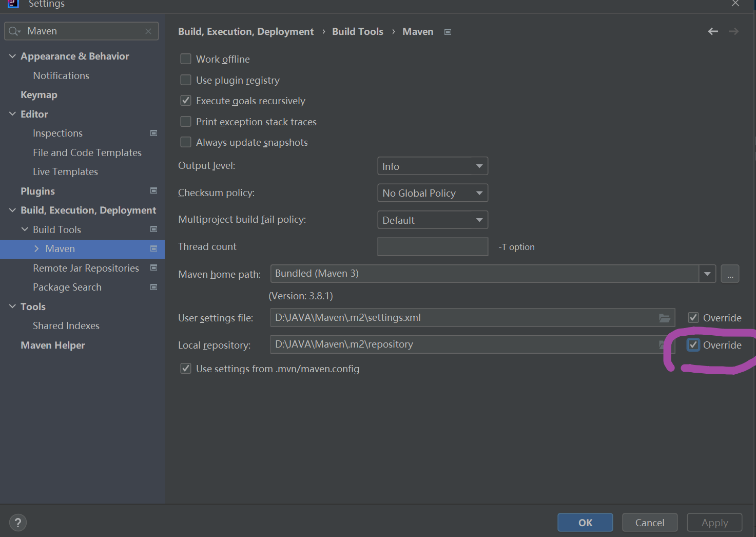
Task: Collapse the Editor section
Action: (x=12, y=114)
